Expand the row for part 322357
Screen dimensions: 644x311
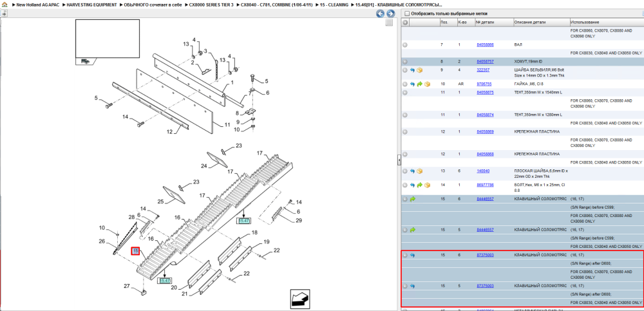coord(405,70)
